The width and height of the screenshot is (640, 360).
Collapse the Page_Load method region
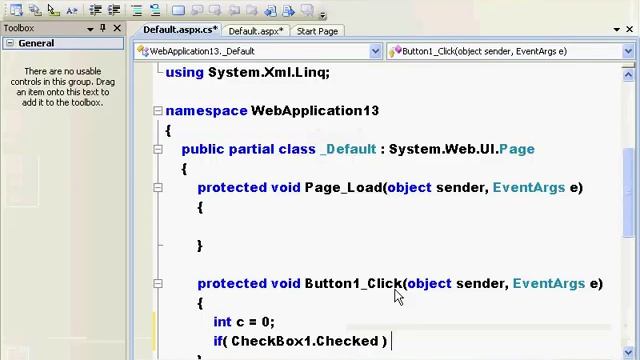coord(158,188)
